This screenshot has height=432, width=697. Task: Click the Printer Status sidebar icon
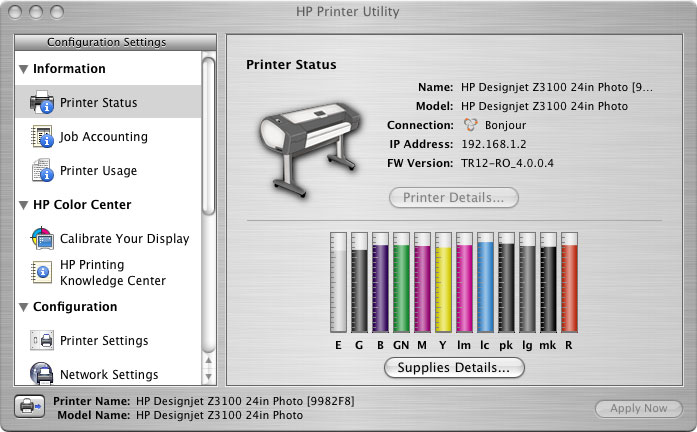click(x=42, y=102)
